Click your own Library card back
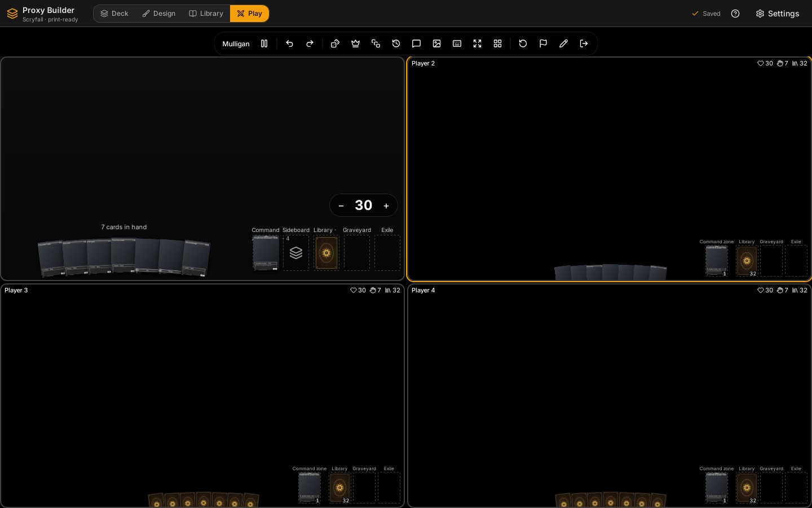Image resolution: width=812 pixels, height=508 pixels. (x=326, y=253)
